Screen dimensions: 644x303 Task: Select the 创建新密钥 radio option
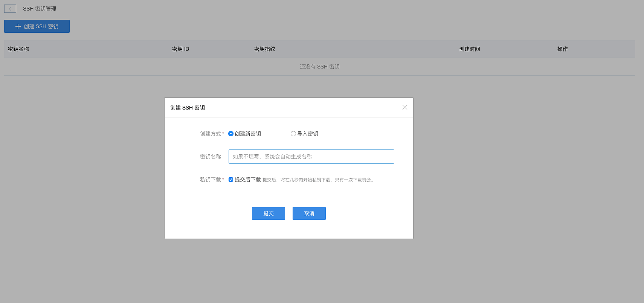click(x=231, y=134)
